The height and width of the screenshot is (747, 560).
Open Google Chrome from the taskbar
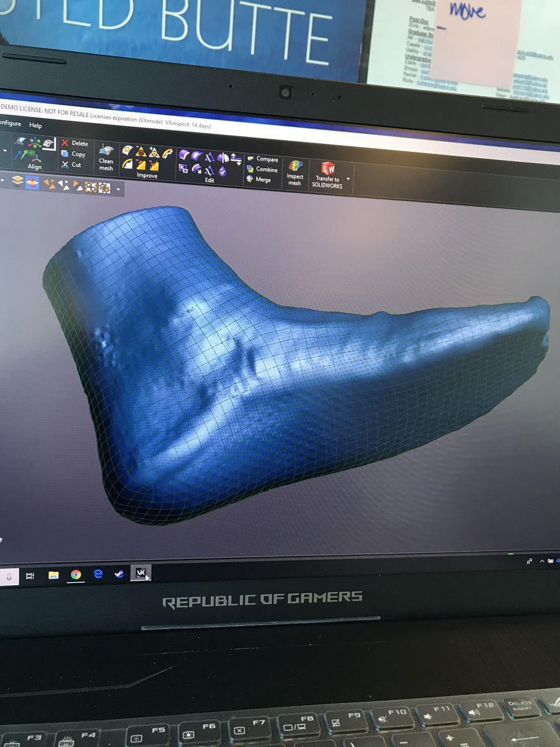[x=76, y=575]
